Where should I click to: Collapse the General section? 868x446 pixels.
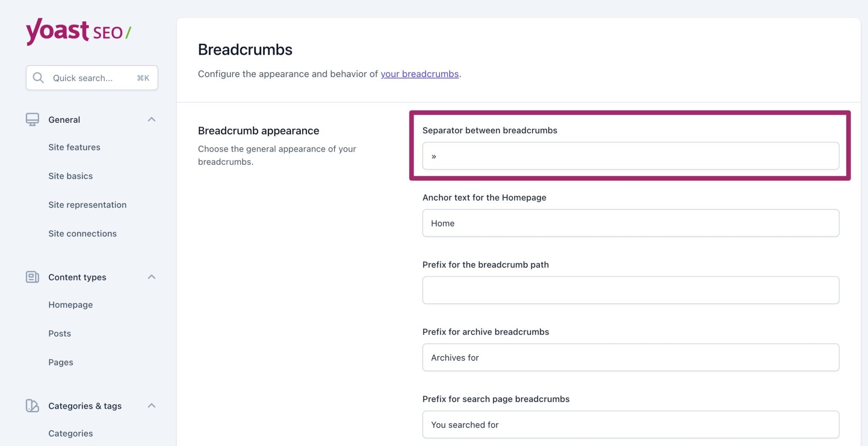[151, 119]
